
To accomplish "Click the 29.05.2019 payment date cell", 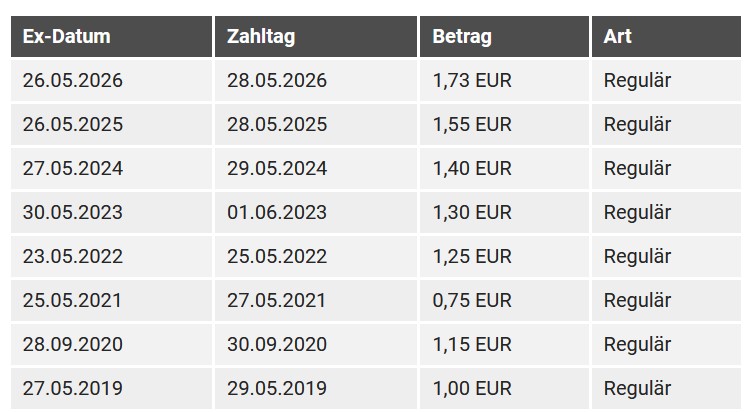I will point(316,388).
